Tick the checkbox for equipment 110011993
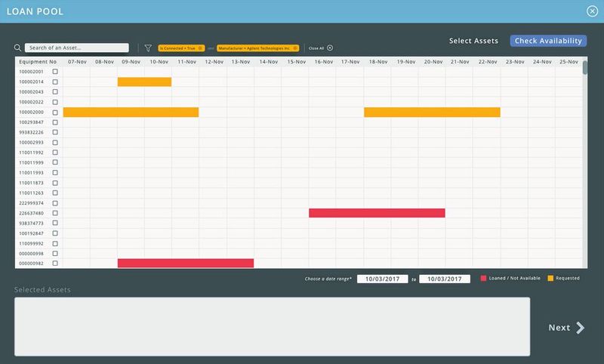Viewport: 604px width, 364px height. pyautogui.click(x=55, y=173)
